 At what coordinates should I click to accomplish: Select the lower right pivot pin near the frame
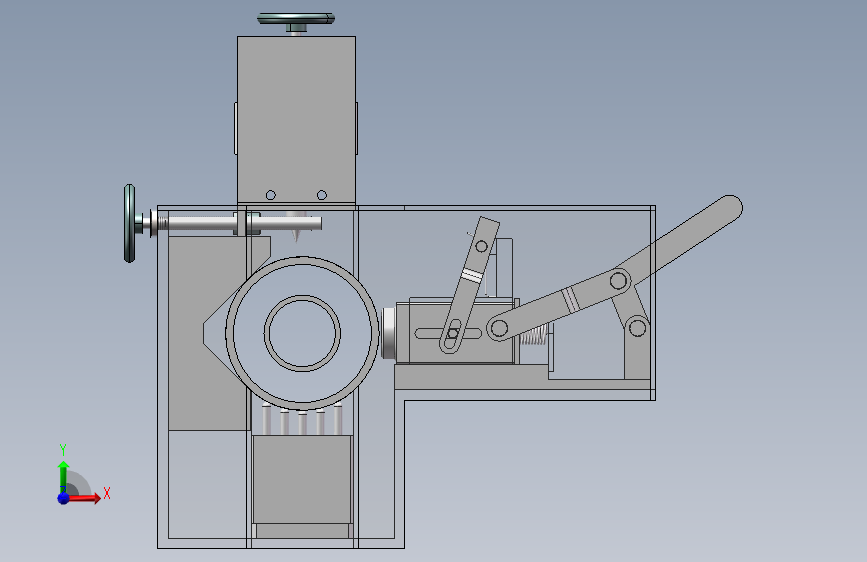pyautogui.click(x=638, y=327)
